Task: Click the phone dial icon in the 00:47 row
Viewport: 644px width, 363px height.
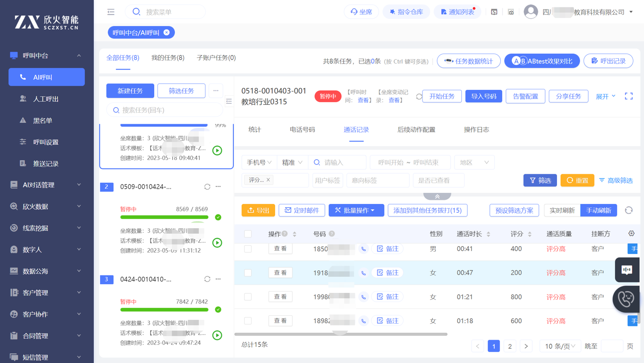Action: [363, 273]
